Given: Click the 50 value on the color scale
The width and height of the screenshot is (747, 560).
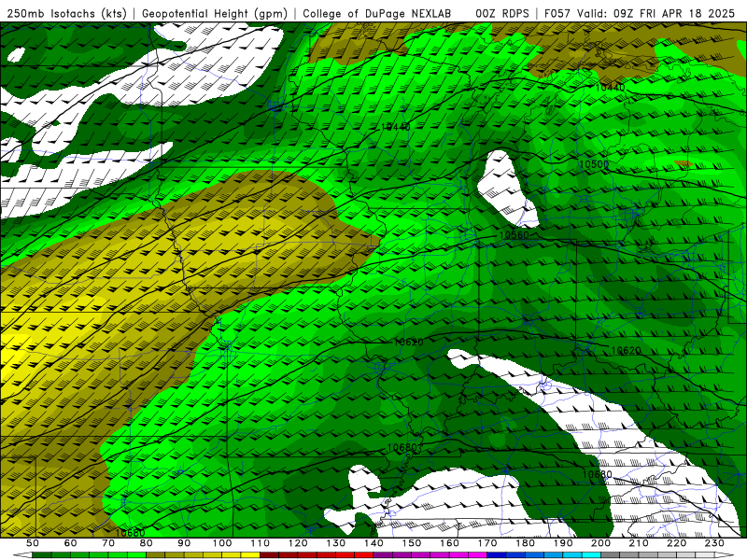Looking at the screenshot, I should click(33, 543).
